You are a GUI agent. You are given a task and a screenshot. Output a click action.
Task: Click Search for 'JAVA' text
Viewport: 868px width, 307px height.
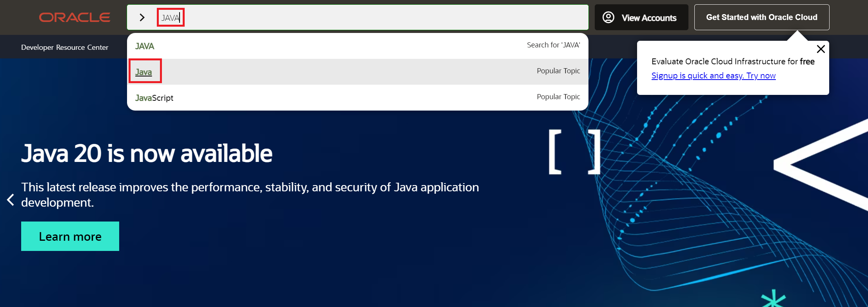(x=553, y=45)
